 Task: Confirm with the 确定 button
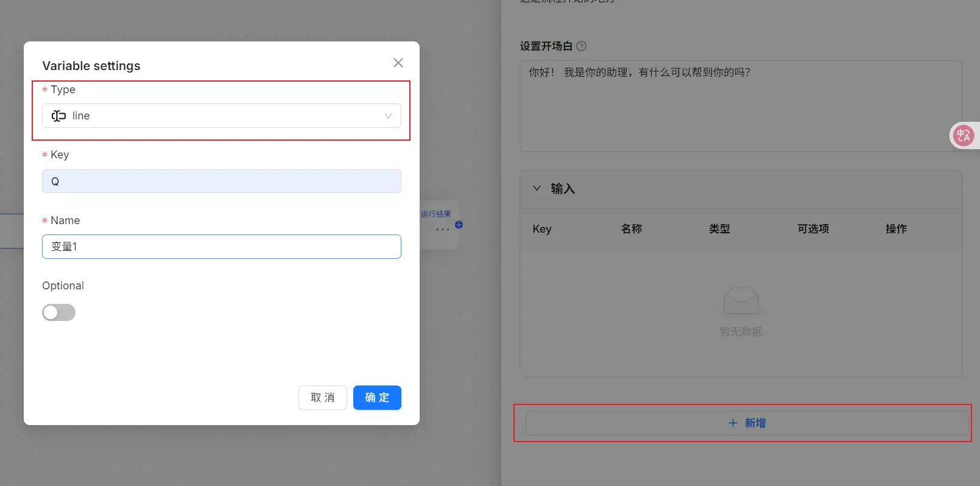point(377,398)
